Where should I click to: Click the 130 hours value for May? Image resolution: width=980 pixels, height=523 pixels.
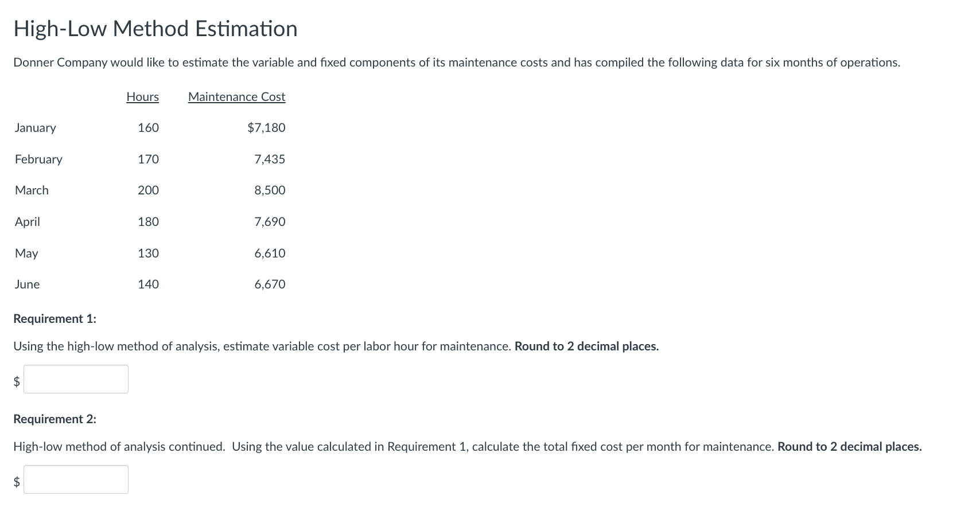148,253
